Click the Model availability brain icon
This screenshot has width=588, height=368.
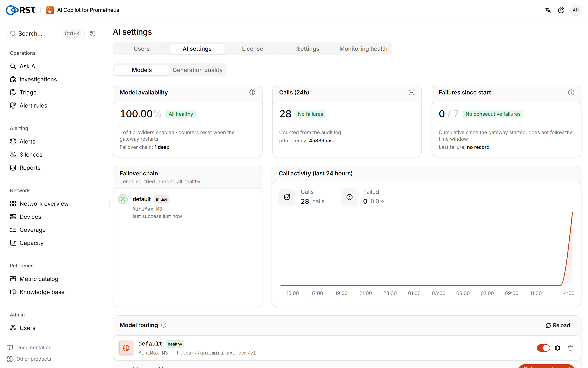[x=252, y=92]
